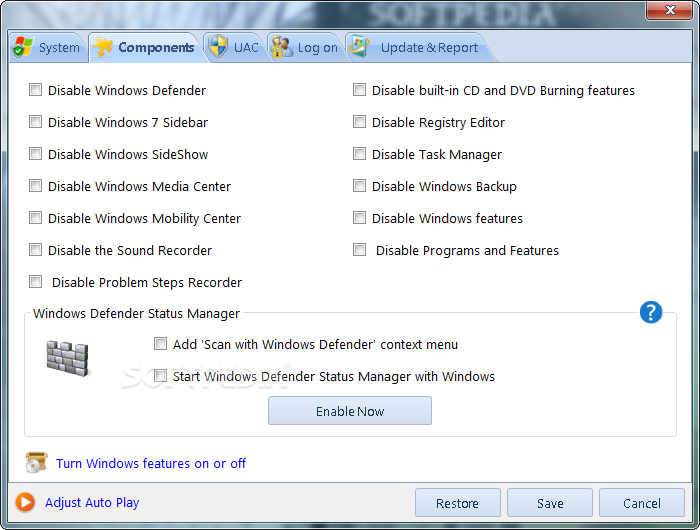700x530 pixels.
Task: Click the Windows features box icon
Action: pos(36,463)
